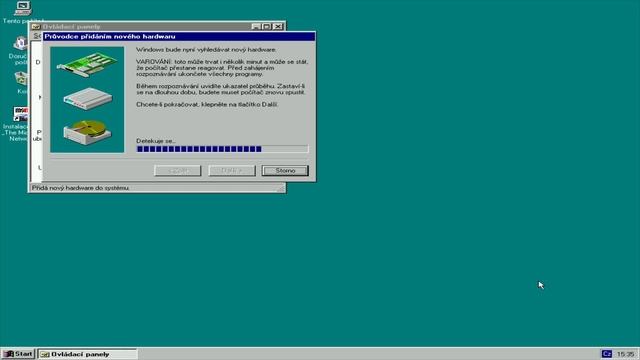640x360 pixels.
Task: Click the wizard title bar 'Průvodce přidáním nového hardwaru'
Action: click(179, 36)
